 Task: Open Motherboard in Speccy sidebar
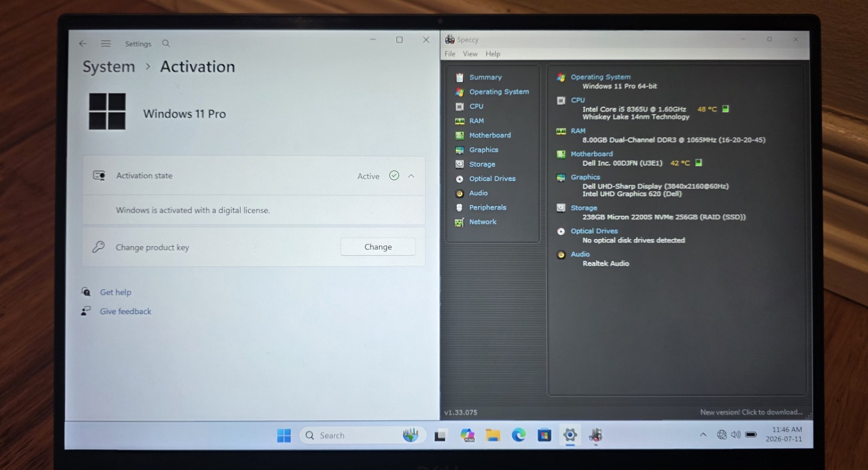click(x=489, y=136)
